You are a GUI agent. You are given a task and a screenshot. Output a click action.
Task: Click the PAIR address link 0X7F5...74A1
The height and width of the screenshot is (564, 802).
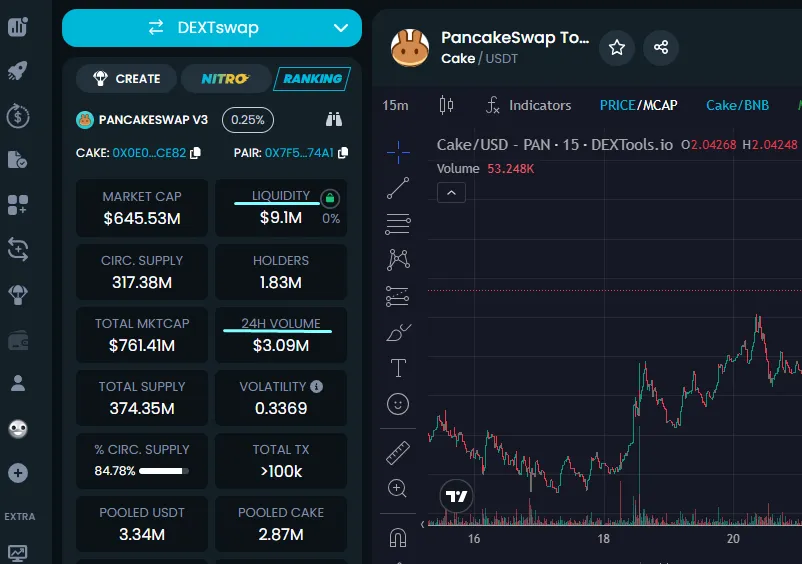tap(299, 153)
